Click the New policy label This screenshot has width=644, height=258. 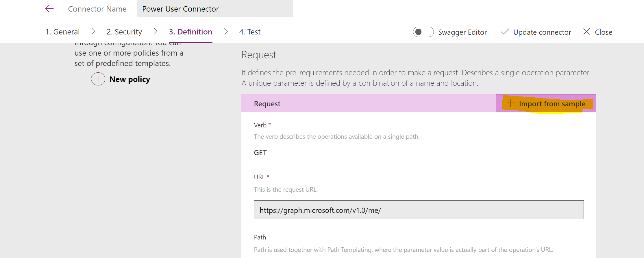pyautogui.click(x=130, y=79)
